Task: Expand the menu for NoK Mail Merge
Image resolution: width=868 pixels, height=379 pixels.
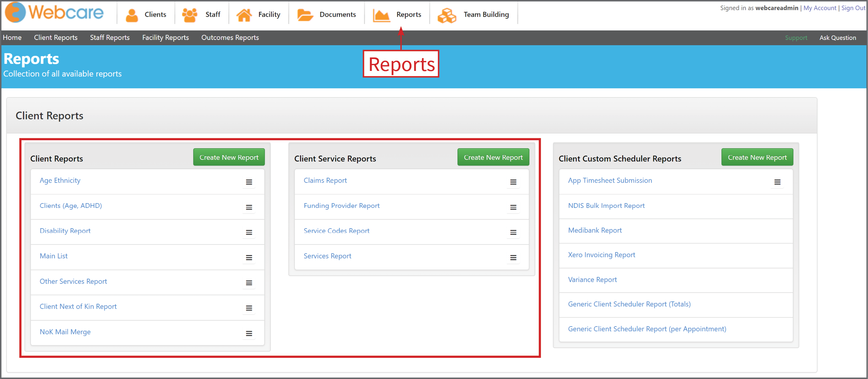Action: click(249, 333)
